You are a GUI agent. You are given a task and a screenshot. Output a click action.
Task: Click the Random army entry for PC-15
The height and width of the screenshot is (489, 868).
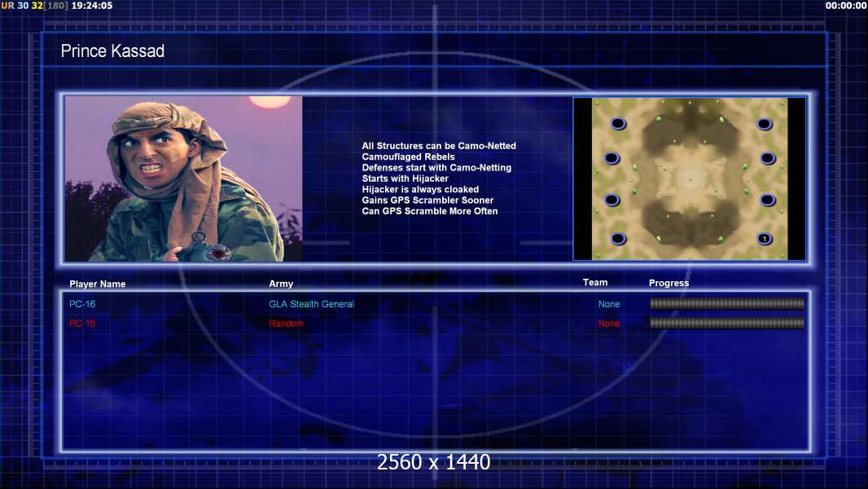coord(286,324)
